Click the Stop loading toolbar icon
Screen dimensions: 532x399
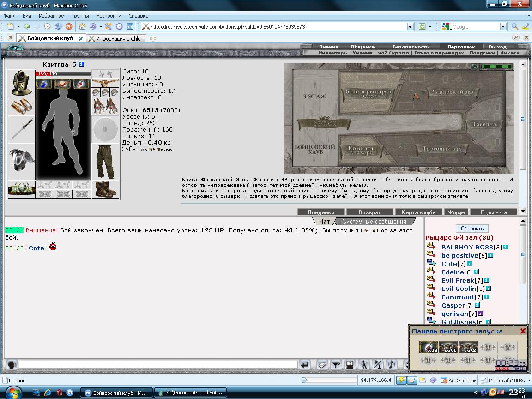(x=68, y=26)
